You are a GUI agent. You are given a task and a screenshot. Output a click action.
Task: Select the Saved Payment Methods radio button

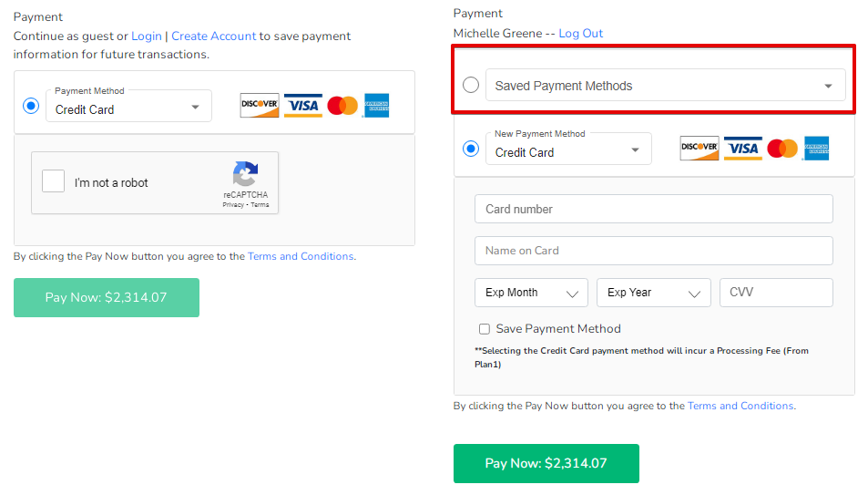(x=471, y=85)
